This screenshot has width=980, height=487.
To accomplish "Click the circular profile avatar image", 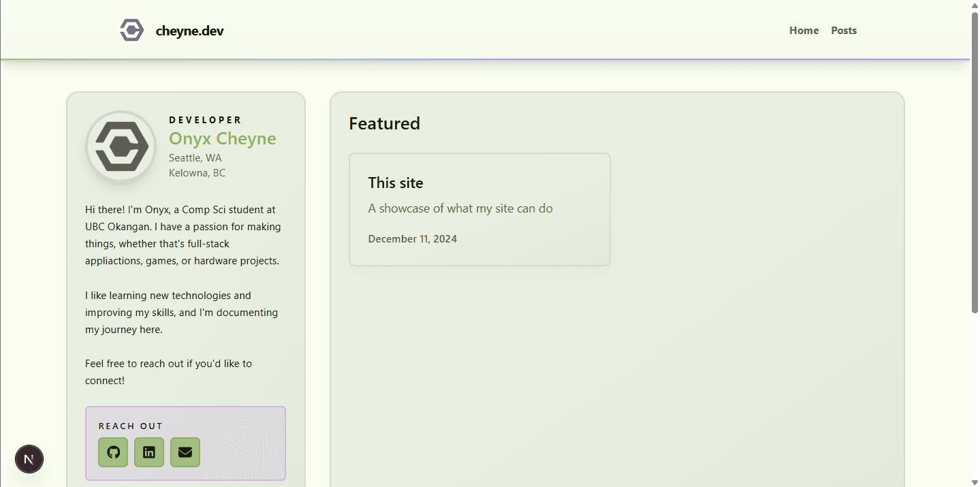I will pos(121,146).
